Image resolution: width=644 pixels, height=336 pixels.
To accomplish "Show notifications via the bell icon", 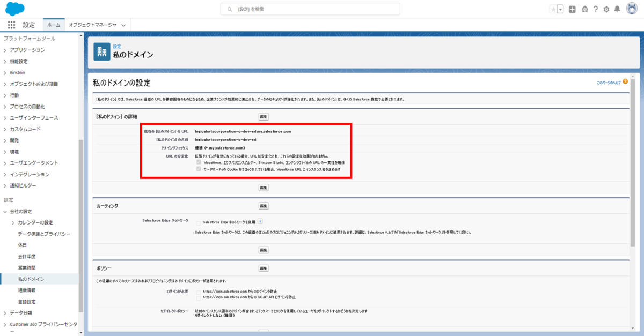I will click(617, 9).
